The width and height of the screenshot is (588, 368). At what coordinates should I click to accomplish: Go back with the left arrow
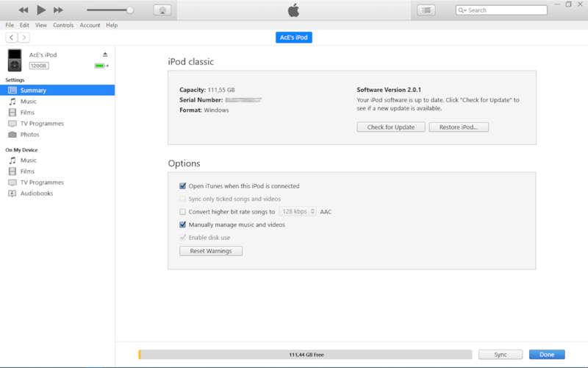pyautogui.click(x=11, y=38)
